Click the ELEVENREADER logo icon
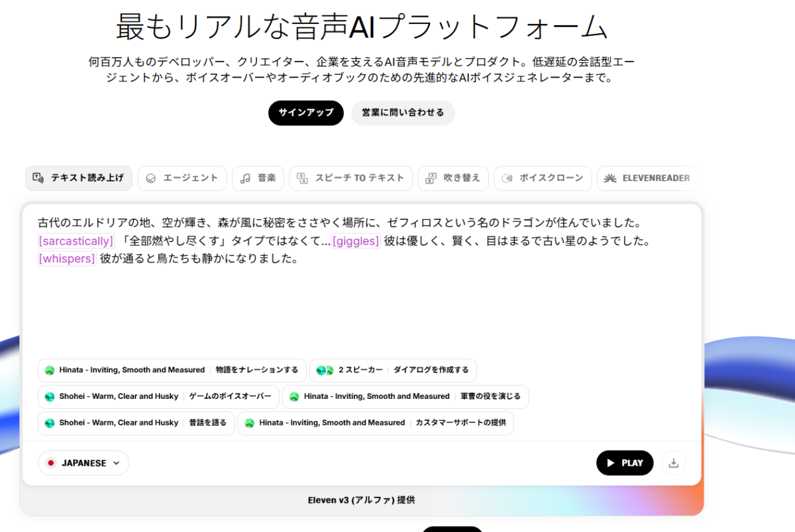 (x=611, y=178)
